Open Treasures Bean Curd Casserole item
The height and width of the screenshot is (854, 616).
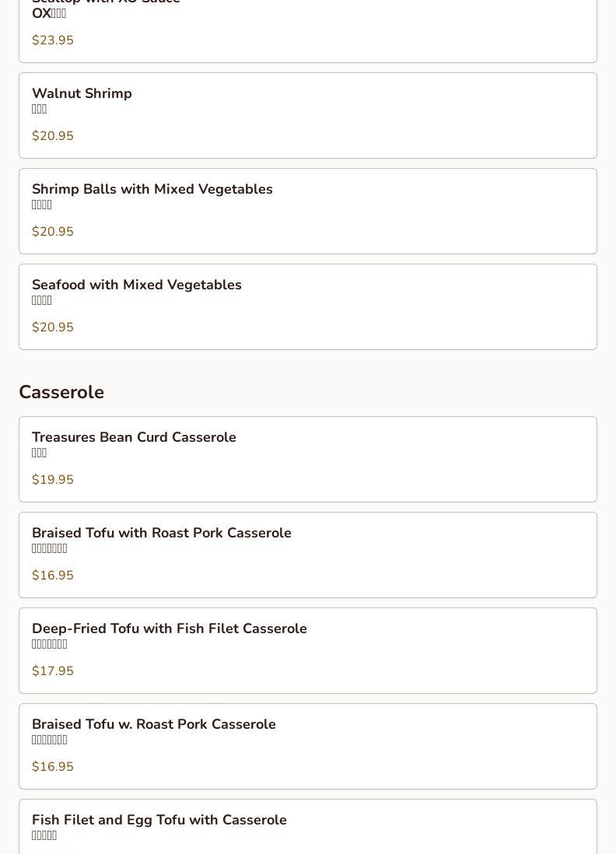click(134, 438)
